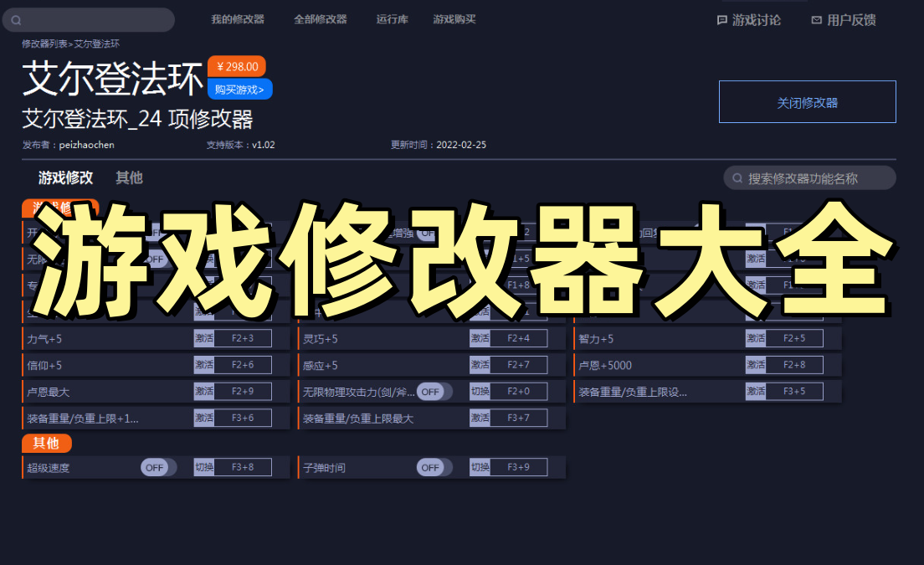This screenshot has width=924, height=565.
Task: Select the F3+5 hotkey field
Action: 794,391
